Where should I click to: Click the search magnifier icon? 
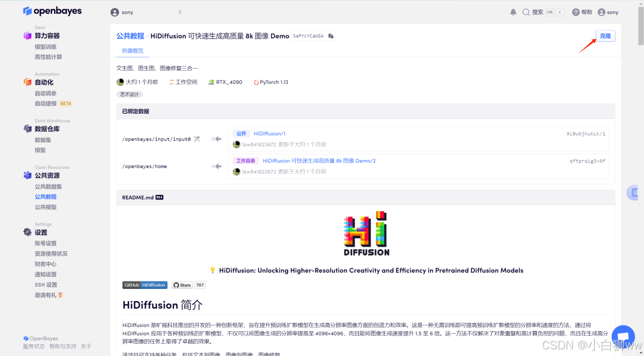pos(526,12)
